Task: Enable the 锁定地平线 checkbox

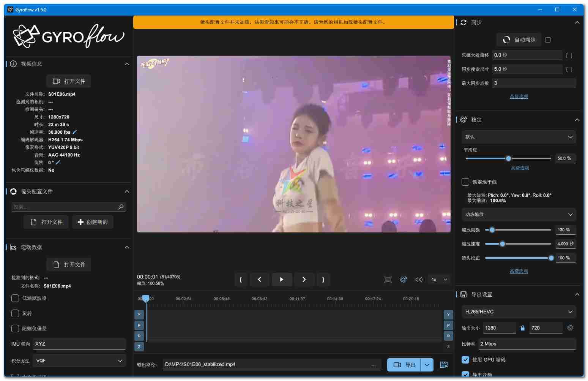Action: (465, 182)
